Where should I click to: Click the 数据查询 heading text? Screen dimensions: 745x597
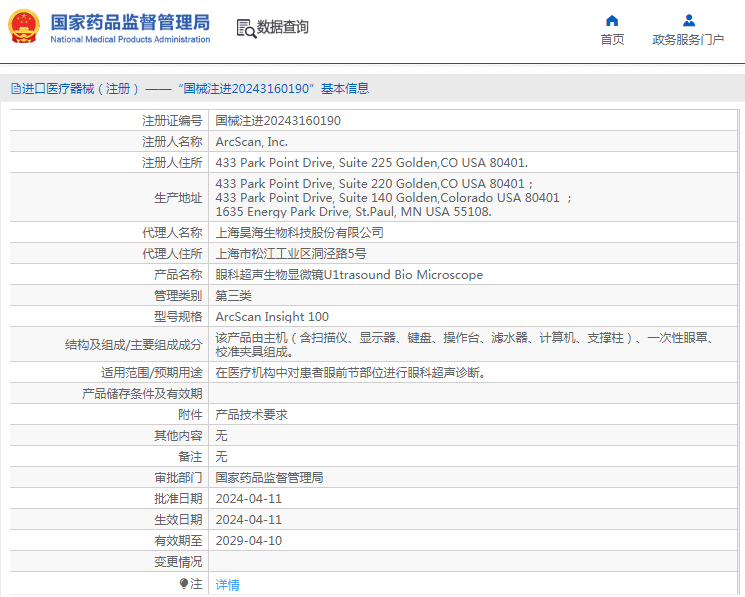click(283, 27)
